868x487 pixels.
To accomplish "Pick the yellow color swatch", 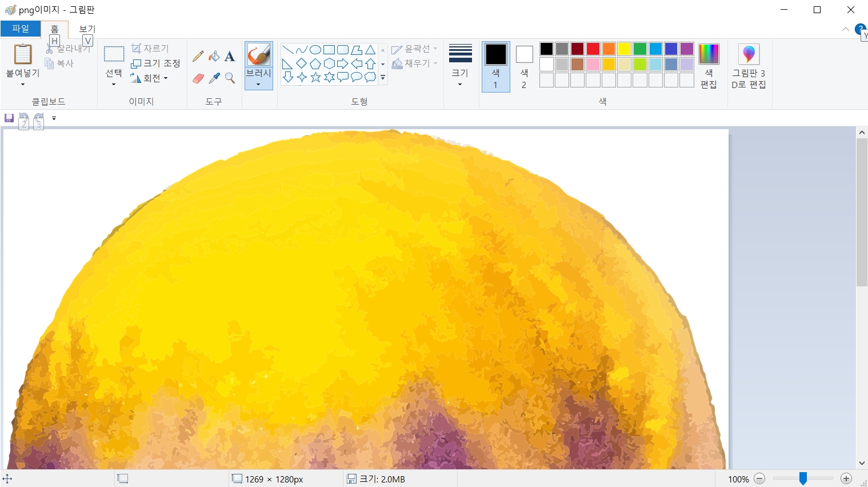I will [x=624, y=49].
